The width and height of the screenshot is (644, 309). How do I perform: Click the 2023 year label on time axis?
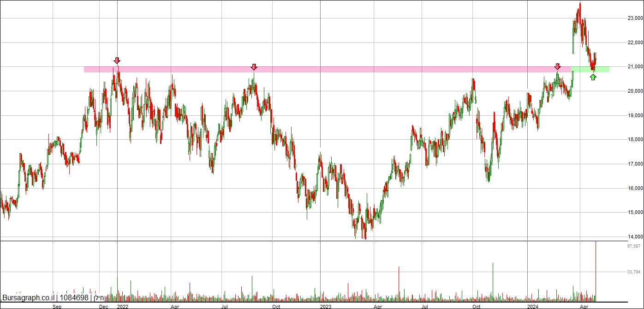[326, 306]
